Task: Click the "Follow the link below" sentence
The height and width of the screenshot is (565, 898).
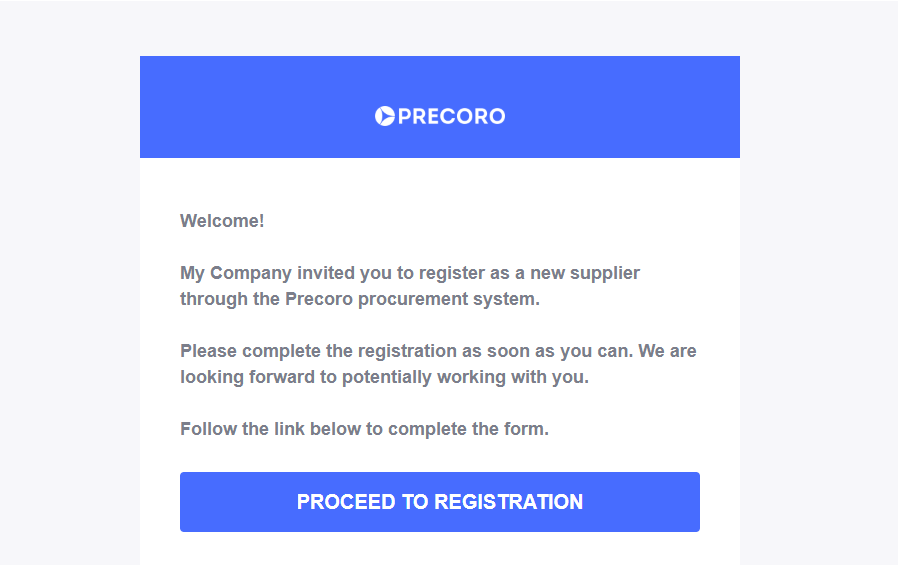Action: [x=271, y=429]
